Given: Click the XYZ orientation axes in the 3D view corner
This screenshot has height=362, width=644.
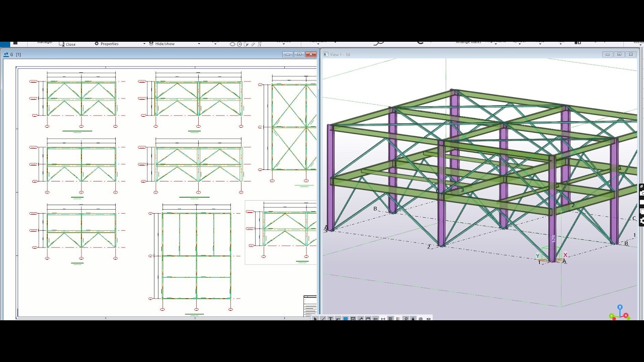Looking at the screenshot, I should pyautogui.click(x=619, y=313).
